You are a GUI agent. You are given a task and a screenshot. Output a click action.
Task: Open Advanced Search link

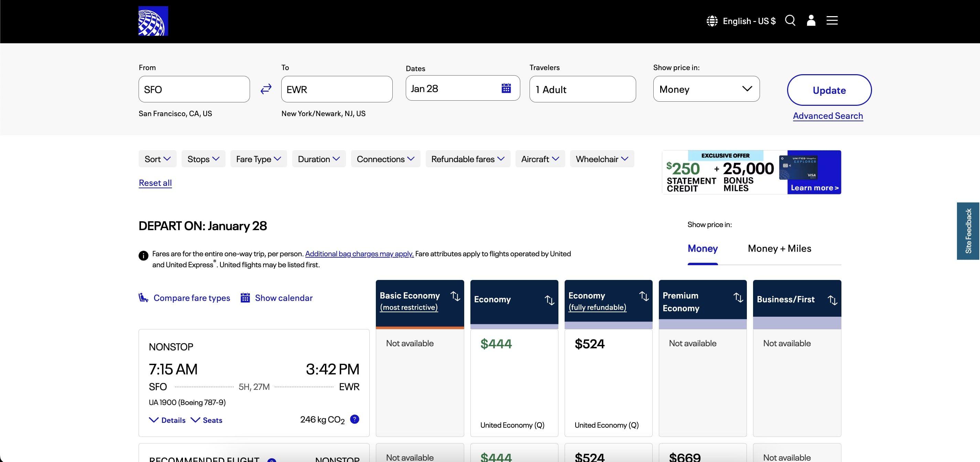pyautogui.click(x=828, y=116)
